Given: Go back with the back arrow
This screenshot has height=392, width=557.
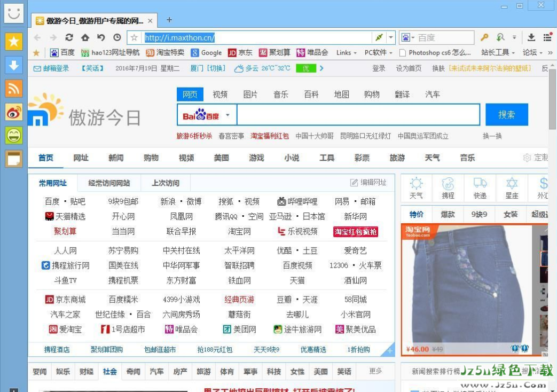Looking at the screenshot, I should pos(37,37).
